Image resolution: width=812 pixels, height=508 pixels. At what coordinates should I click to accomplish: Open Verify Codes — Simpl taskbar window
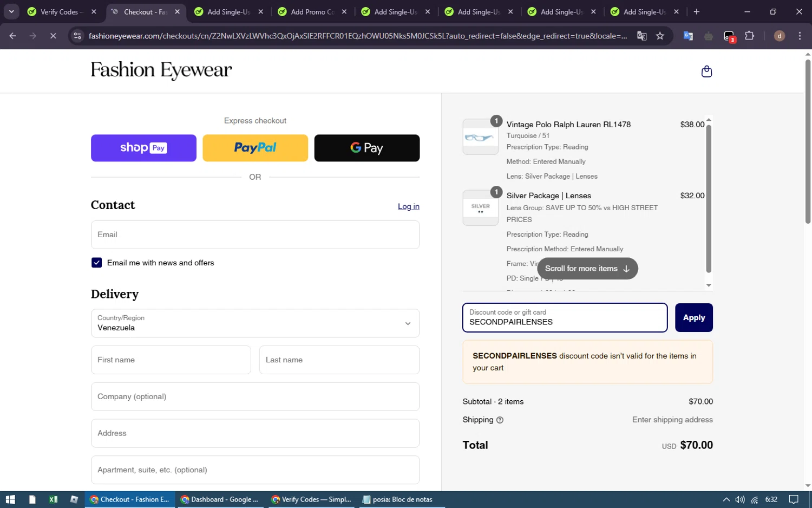point(311,499)
